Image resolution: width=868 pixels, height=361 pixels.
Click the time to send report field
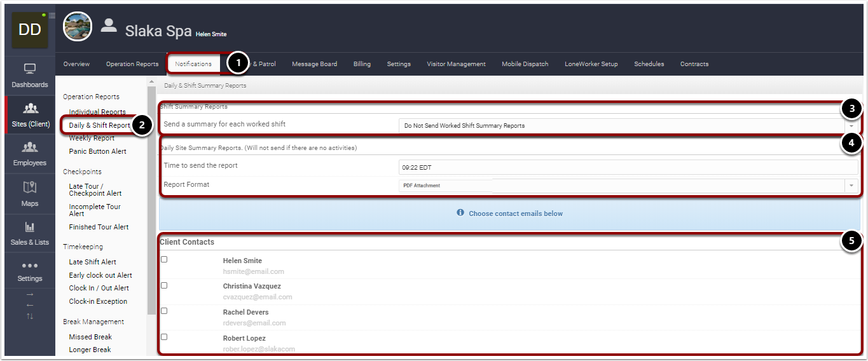click(x=628, y=167)
